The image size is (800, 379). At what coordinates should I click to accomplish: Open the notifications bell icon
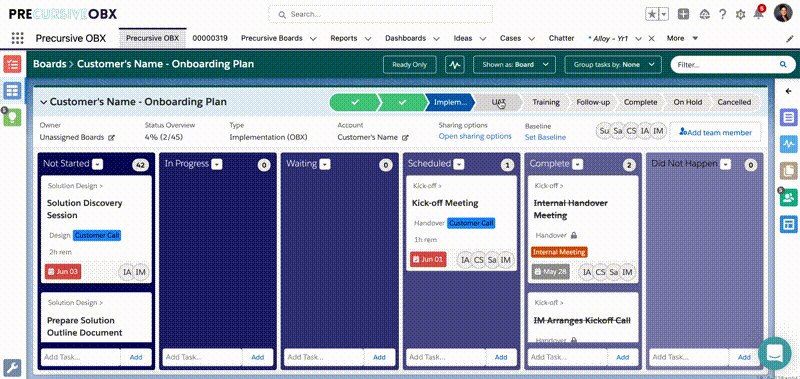[758, 14]
